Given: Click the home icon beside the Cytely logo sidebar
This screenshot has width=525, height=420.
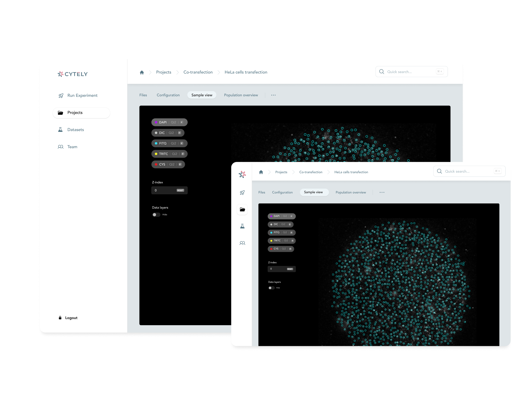Looking at the screenshot, I should point(142,72).
